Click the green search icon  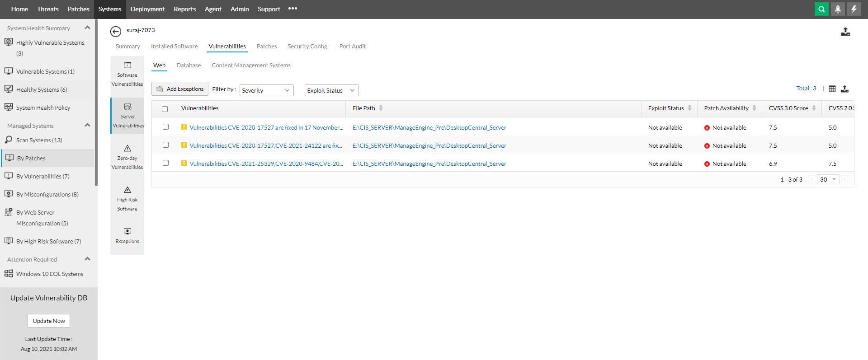pyautogui.click(x=821, y=9)
